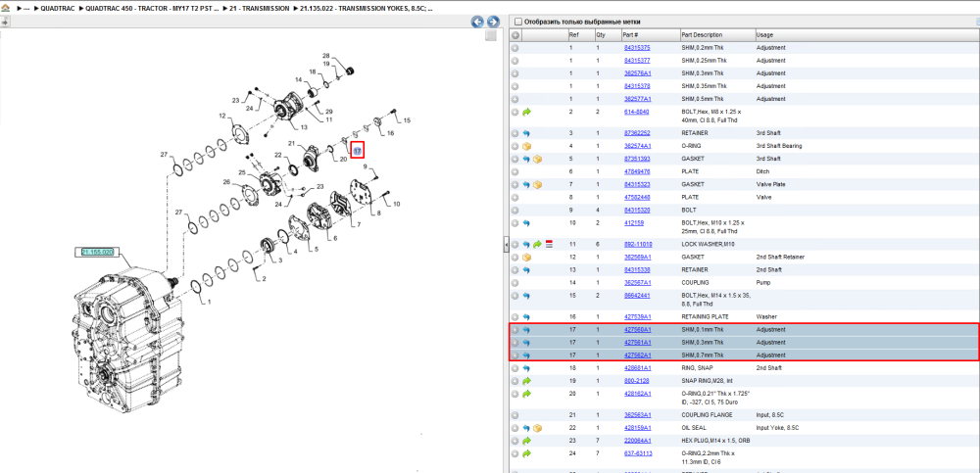
Task: Select the row circle for part 84315377
Action: click(515, 61)
